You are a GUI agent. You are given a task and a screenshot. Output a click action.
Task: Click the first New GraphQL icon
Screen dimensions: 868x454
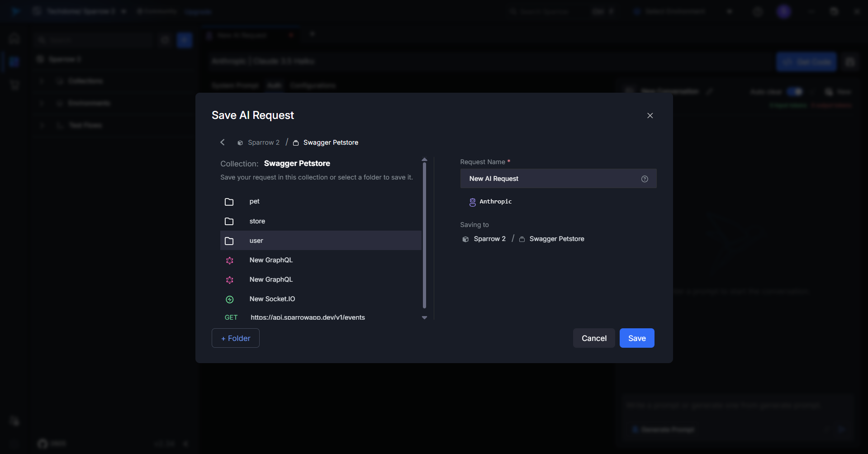[230, 260]
